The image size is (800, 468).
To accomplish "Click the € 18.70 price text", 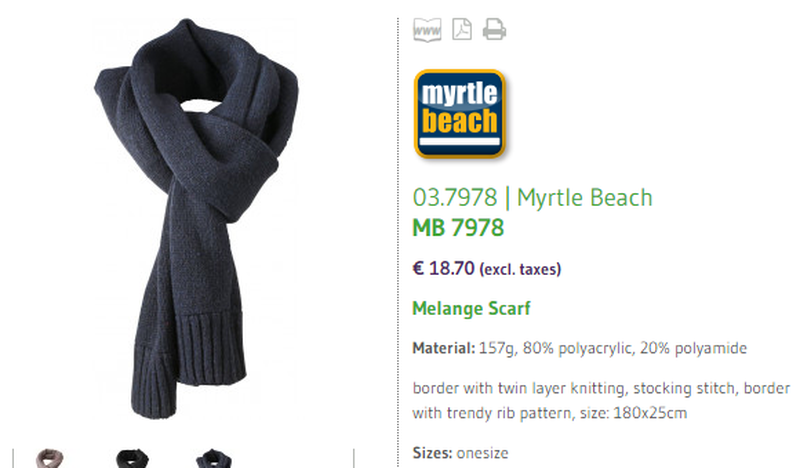I will (x=443, y=268).
